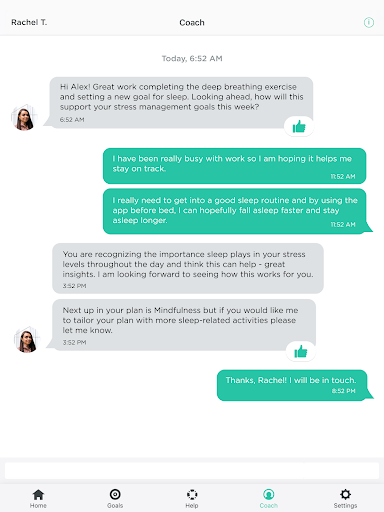Tap the 'good sleep routine' sent message

coord(234,211)
